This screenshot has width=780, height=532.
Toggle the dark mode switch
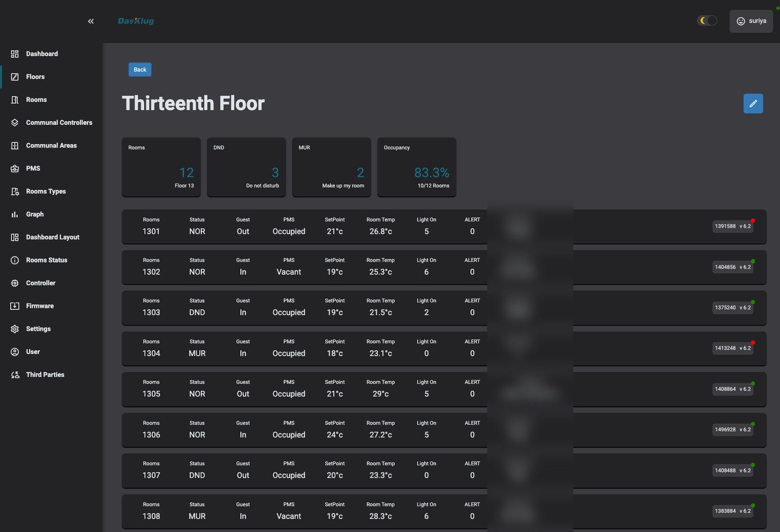(707, 20)
